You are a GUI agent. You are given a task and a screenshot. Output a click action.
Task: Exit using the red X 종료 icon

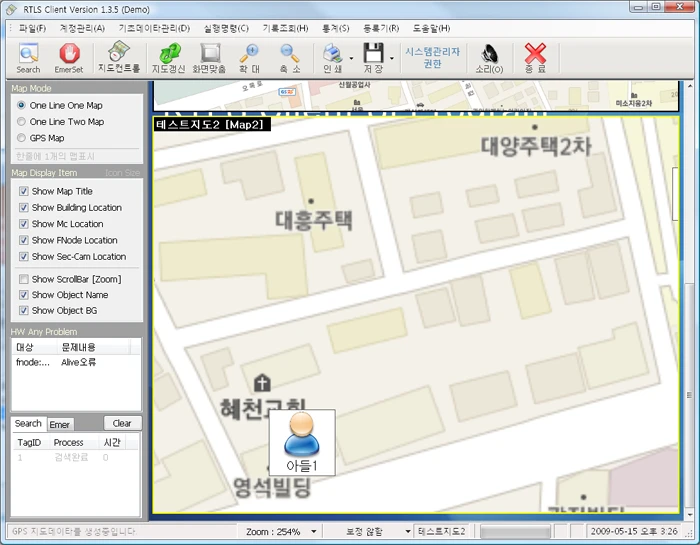(535, 58)
